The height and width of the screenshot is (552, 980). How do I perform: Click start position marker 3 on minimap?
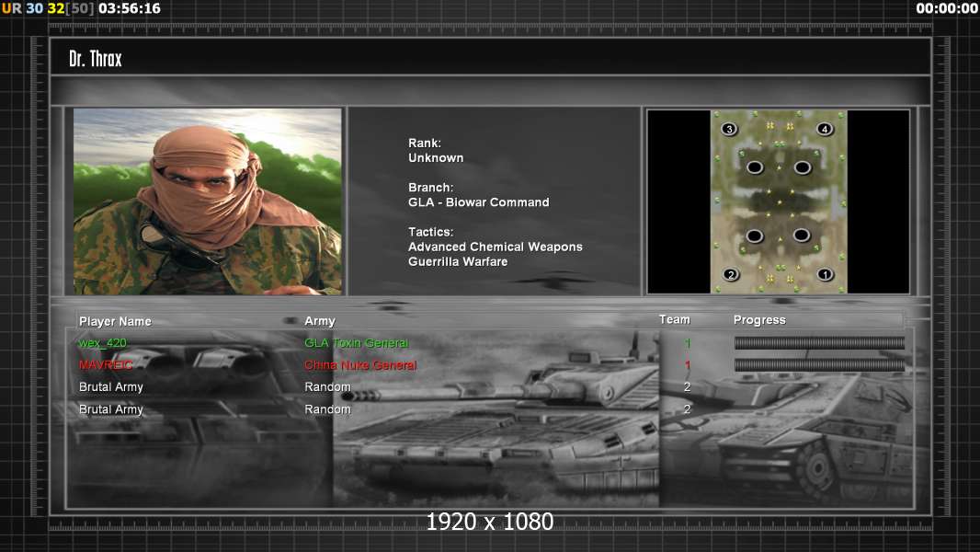coord(729,130)
